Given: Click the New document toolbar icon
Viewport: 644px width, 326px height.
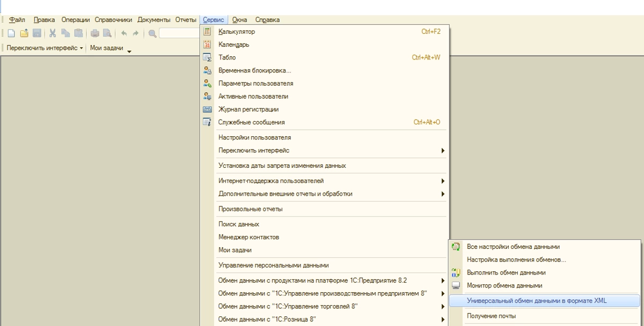Looking at the screenshot, I should tap(11, 33).
